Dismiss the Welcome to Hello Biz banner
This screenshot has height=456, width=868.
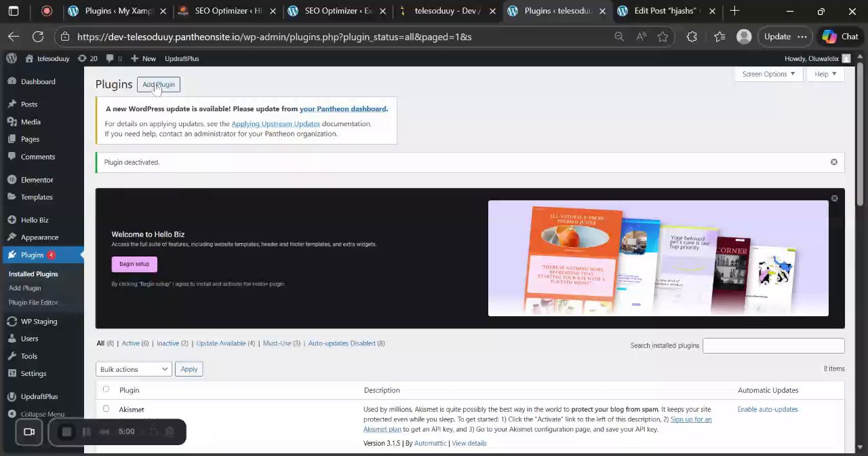pyautogui.click(x=834, y=198)
